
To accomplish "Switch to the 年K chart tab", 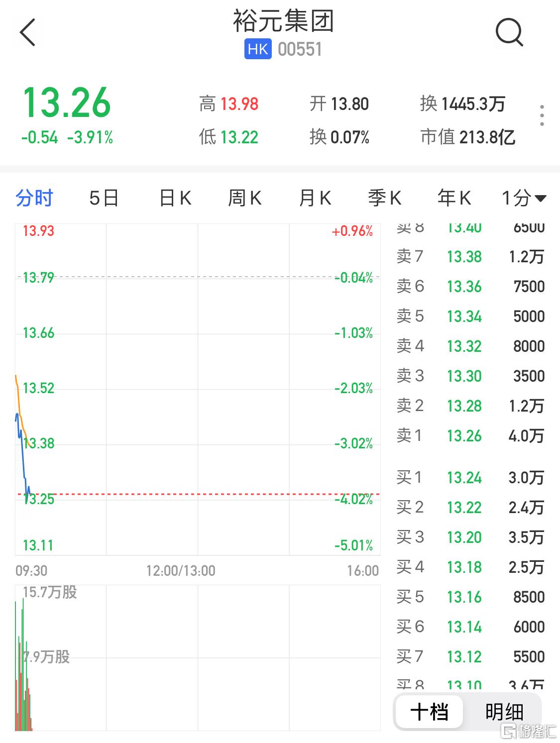I will (x=454, y=198).
